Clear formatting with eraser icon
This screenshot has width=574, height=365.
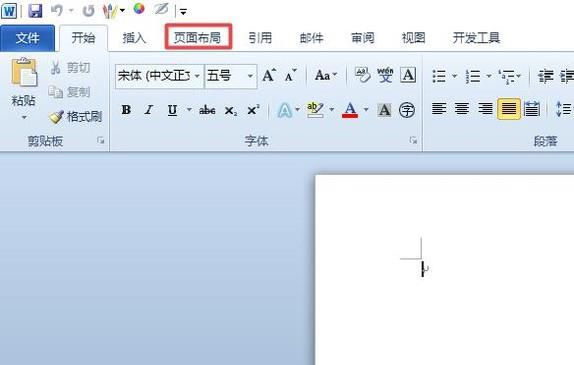click(x=362, y=75)
